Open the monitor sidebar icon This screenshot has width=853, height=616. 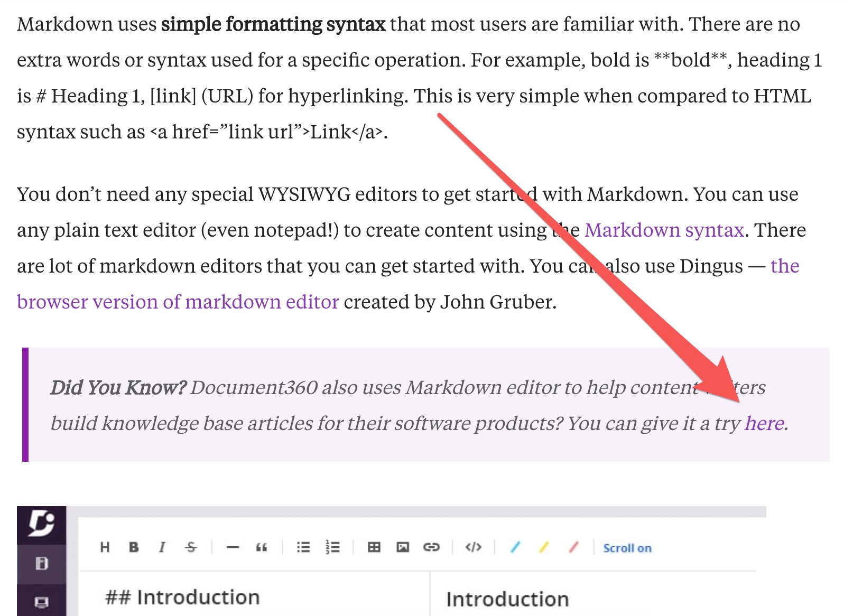click(41, 602)
